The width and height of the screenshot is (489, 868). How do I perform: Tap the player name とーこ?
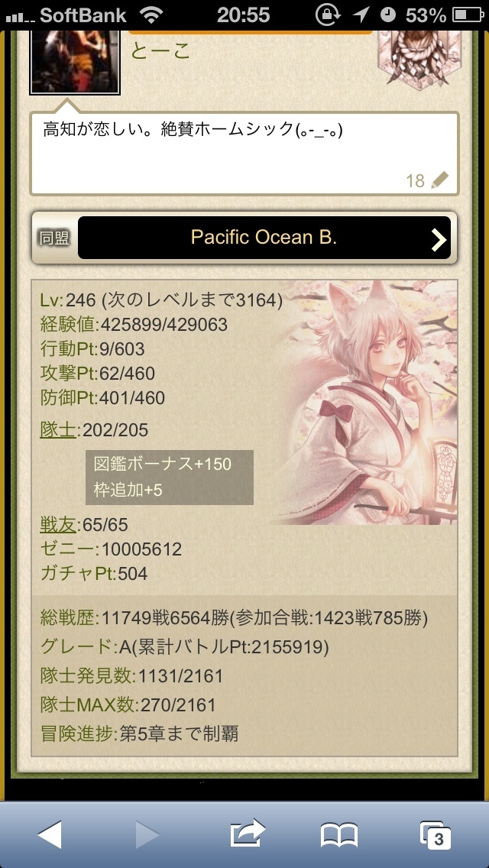[x=160, y=51]
